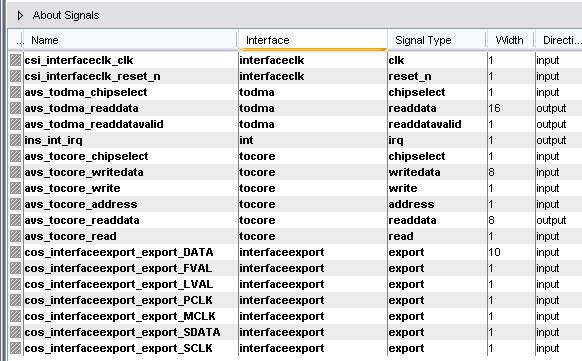Click the row icon beside cos_interfaceexport_export_SCLK
This screenshot has height=361, width=582.
(x=16, y=348)
